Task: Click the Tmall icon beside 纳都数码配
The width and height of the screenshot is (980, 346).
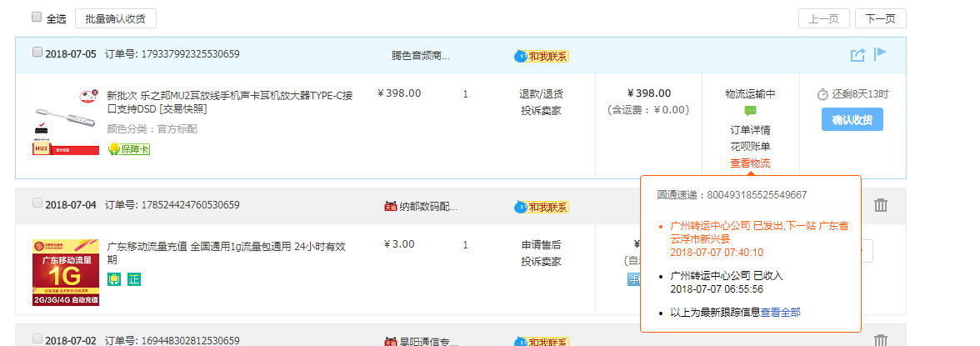Action: click(389, 206)
